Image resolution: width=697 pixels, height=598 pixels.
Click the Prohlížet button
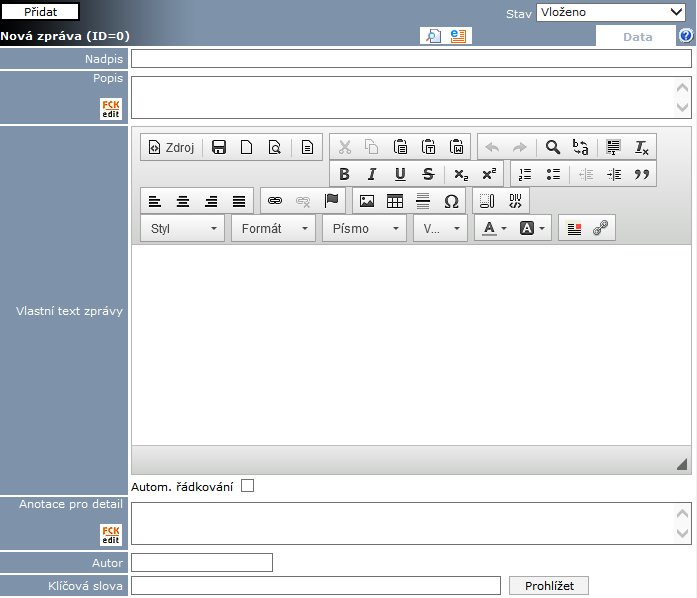click(549, 586)
